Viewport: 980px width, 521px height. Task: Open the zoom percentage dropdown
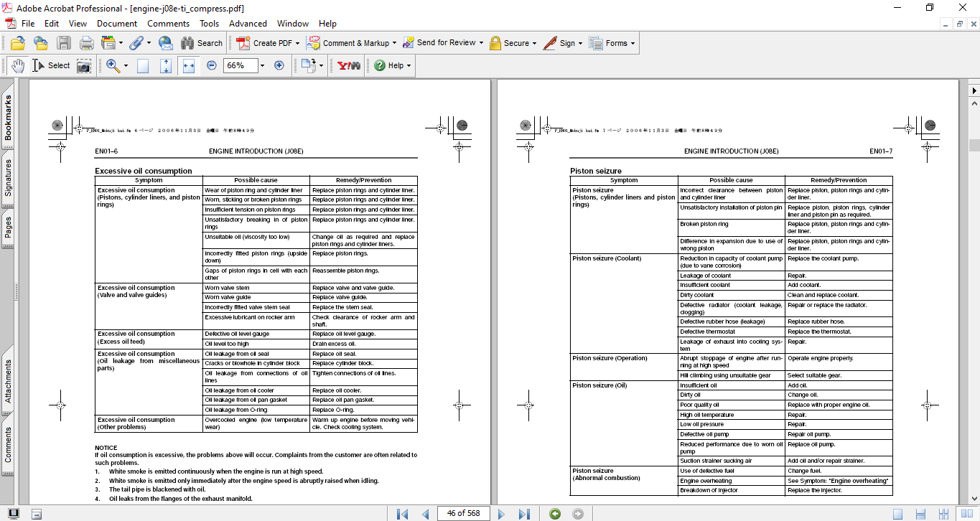tap(262, 65)
